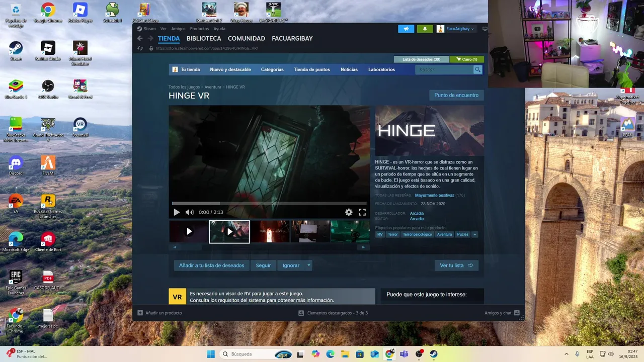Expand the Laboratorios menu
This screenshot has height=362, width=644.
pos(381,69)
